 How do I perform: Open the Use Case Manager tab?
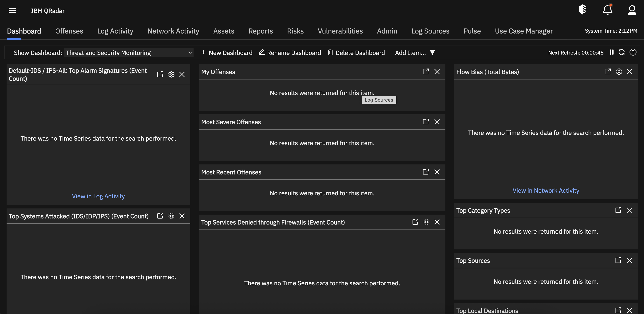523,31
